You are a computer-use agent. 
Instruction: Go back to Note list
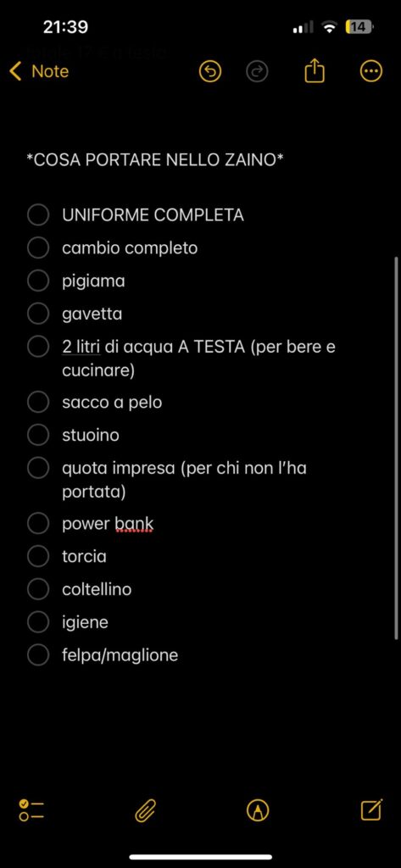click(x=39, y=71)
